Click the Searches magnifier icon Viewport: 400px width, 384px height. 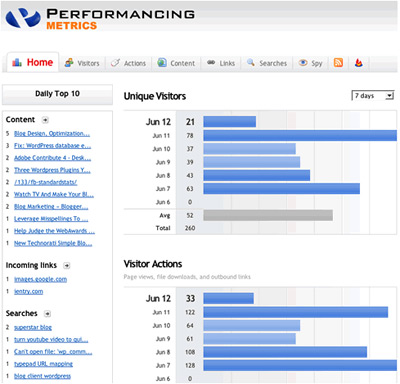pos(251,62)
